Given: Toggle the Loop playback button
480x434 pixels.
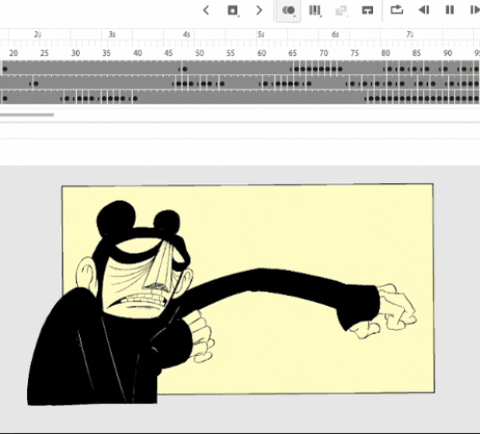Looking at the screenshot, I should (x=397, y=10).
